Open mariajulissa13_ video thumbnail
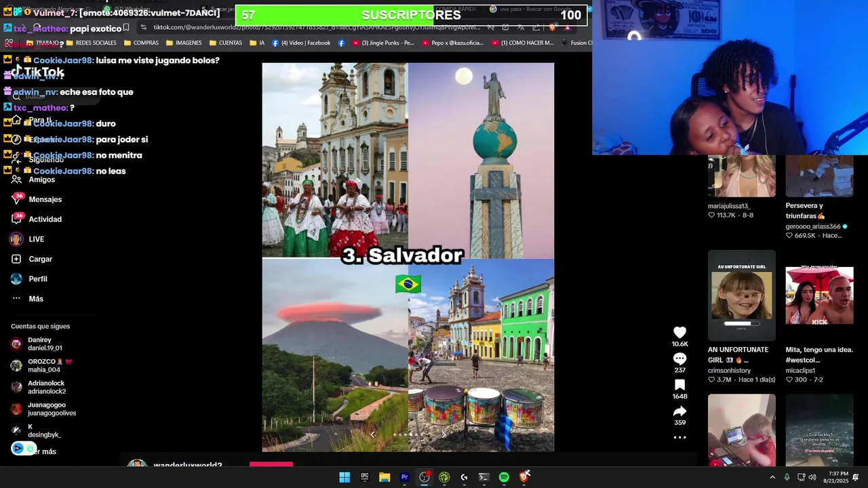This screenshot has height=488, width=868. [x=741, y=176]
